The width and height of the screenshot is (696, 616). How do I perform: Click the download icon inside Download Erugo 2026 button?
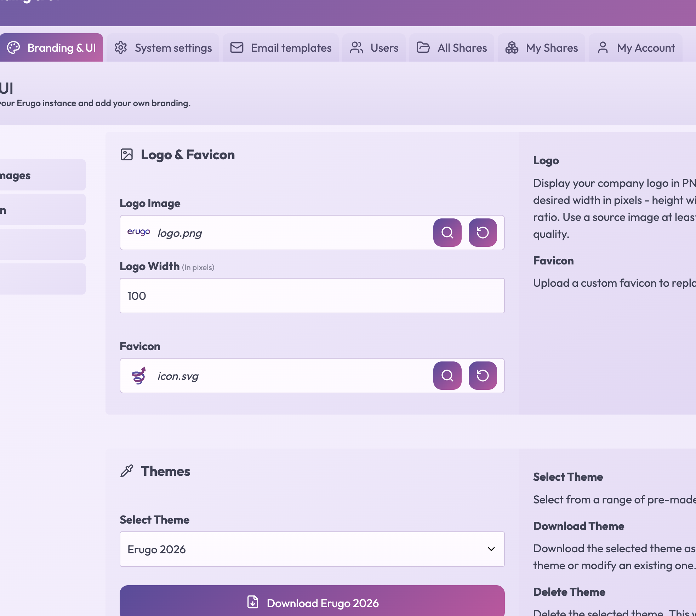tap(252, 603)
